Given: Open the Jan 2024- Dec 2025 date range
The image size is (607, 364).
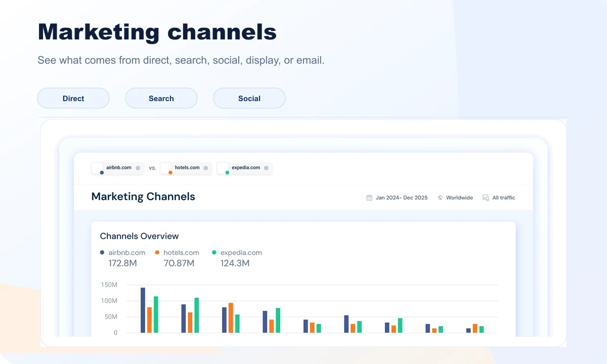Looking at the screenshot, I should point(402,198).
